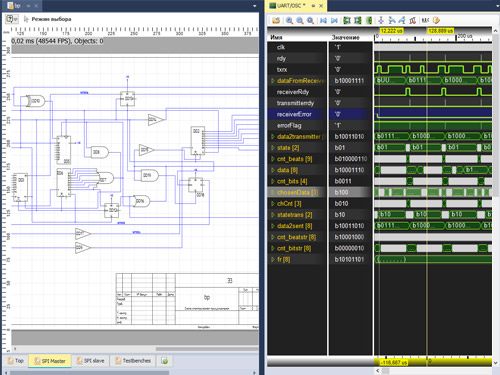
Task: Expand the dataFromReceiver signal bus
Action: (x=273, y=81)
